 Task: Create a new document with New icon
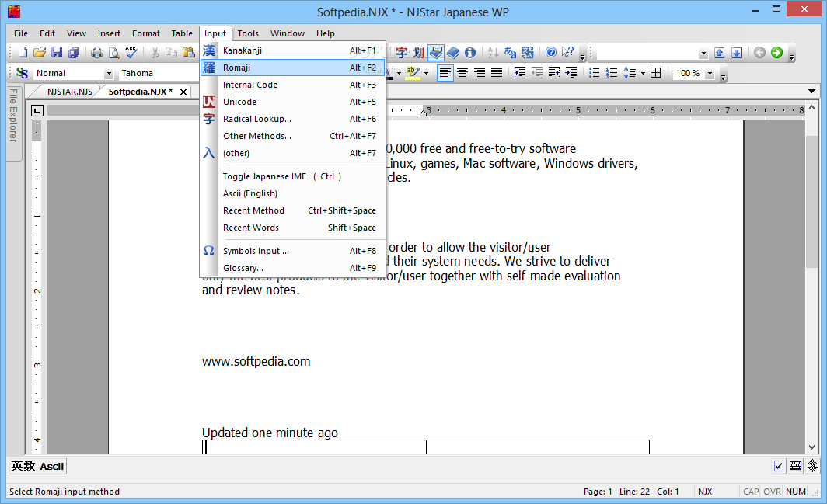pyautogui.click(x=23, y=52)
